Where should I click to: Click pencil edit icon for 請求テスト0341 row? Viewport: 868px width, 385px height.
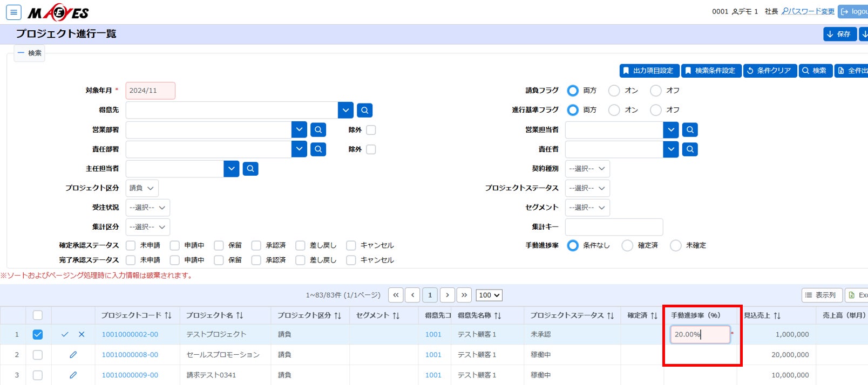[73, 375]
